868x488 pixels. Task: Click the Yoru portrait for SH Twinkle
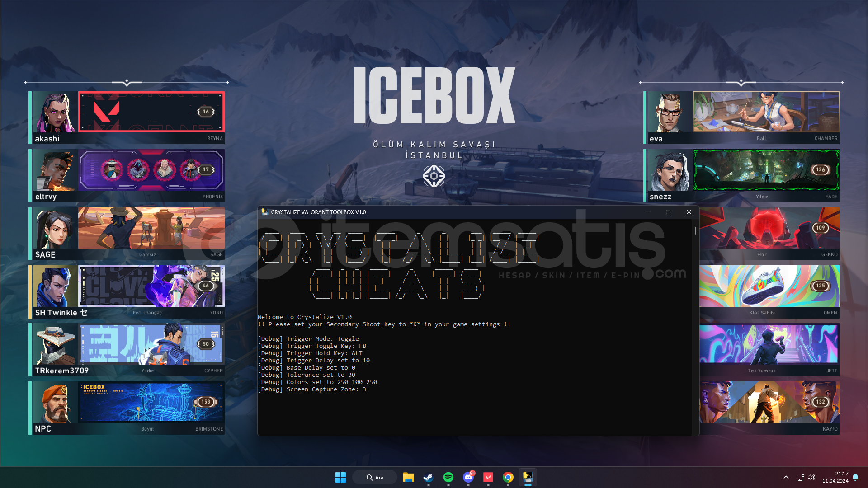click(55, 286)
